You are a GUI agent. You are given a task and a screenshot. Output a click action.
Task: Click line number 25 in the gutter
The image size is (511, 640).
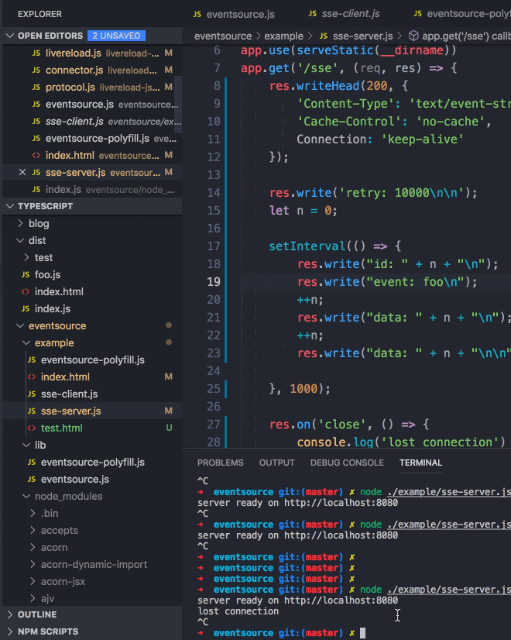coord(213,389)
